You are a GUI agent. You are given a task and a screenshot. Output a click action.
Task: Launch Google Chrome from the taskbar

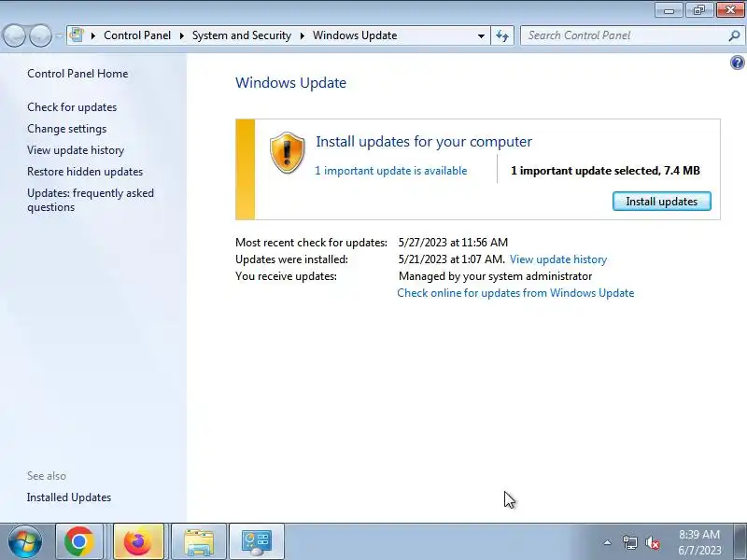click(x=79, y=541)
